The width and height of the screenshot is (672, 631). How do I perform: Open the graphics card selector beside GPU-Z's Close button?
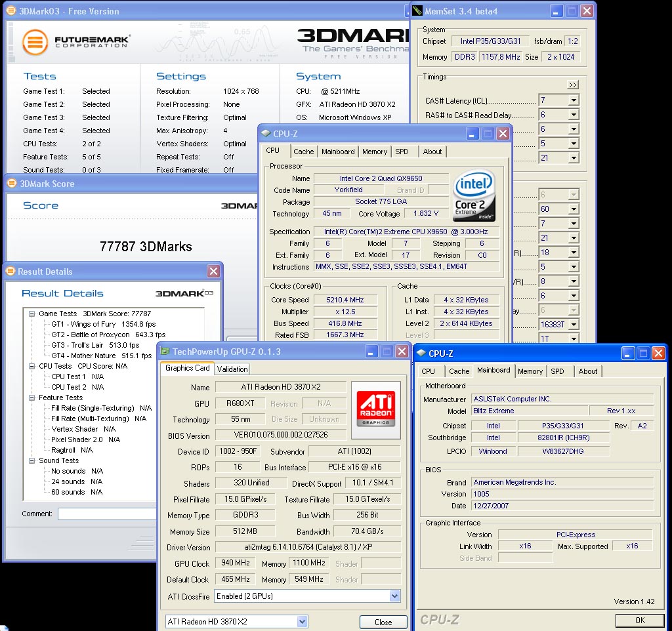pyautogui.click(x=302, y=621)
